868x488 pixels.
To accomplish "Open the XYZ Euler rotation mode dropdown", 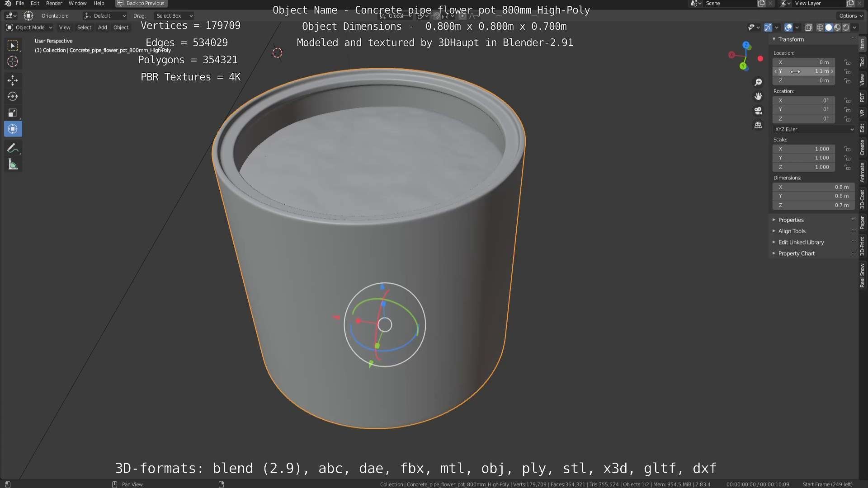I will 814,129.
